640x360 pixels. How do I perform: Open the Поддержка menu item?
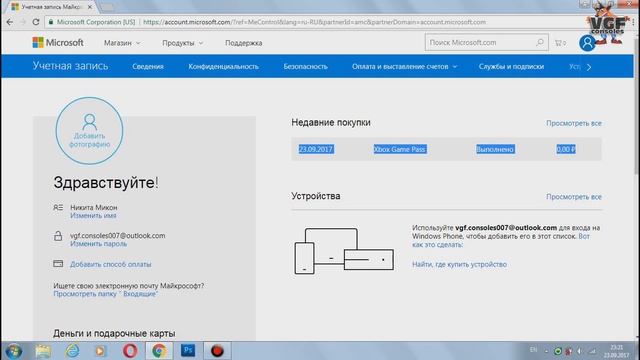click(244, 43)
